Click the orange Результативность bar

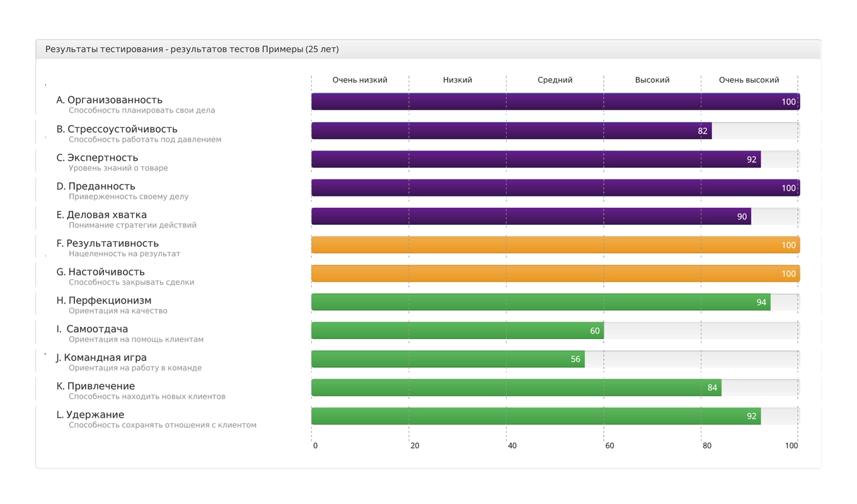555,245
